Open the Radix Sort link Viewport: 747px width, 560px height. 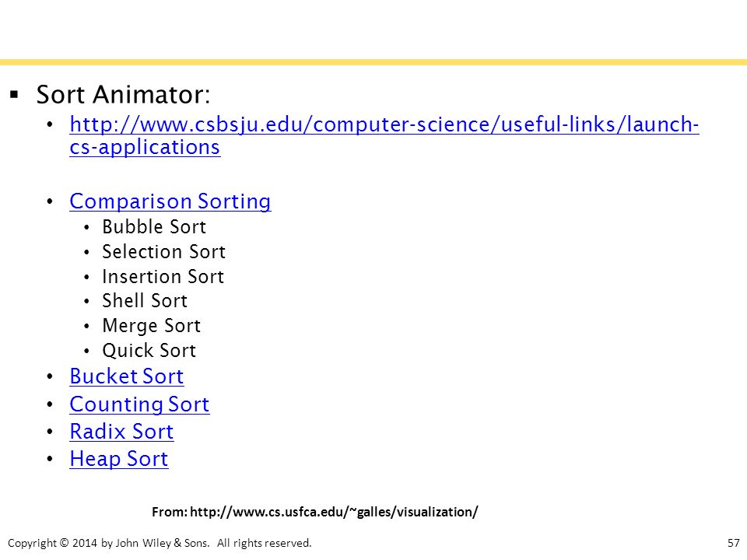(x=121, y=432)
